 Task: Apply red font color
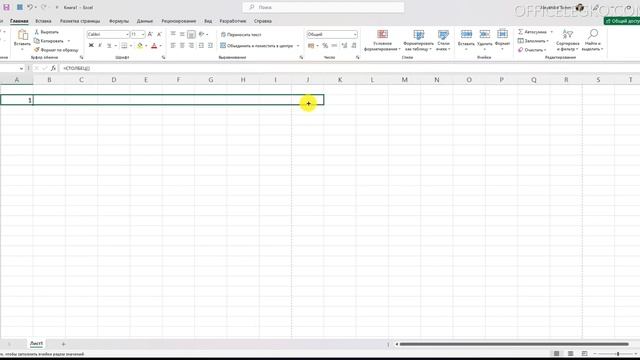[x=154, y=46]
